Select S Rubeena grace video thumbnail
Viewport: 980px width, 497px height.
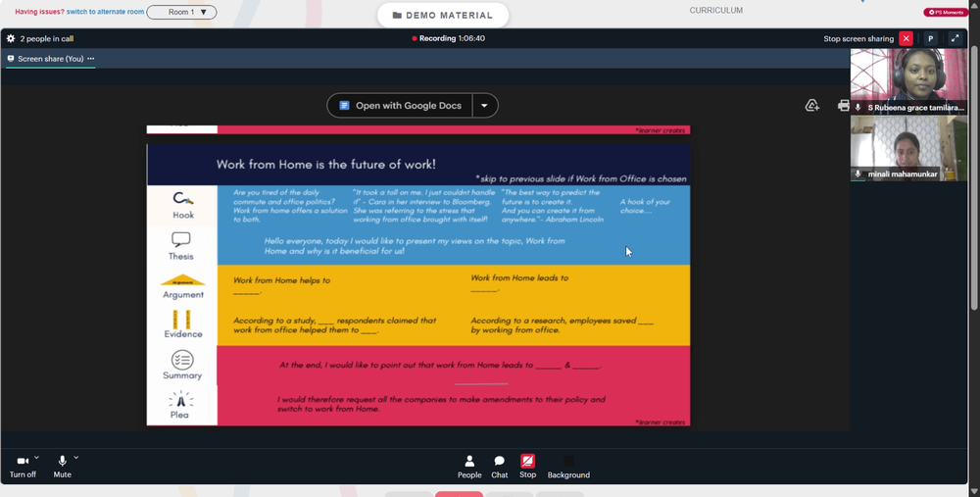coord(908,80)
